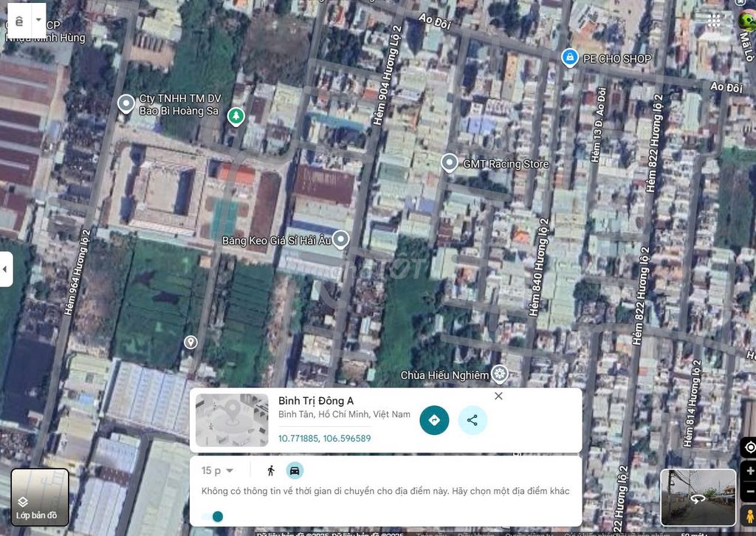
Task: Click the PE CHO SHOP map pin
Action: (x=569, y=58)
